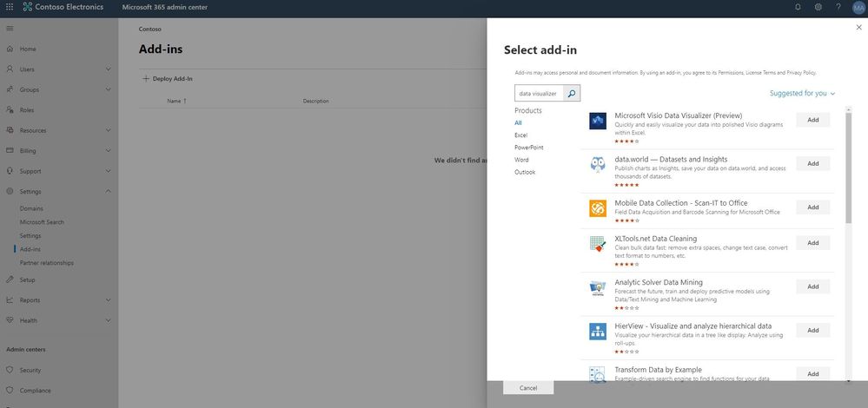Viewport: 868px width, 408px height.
Task: Click the Roles icon in sidebar
Action: 10,110
